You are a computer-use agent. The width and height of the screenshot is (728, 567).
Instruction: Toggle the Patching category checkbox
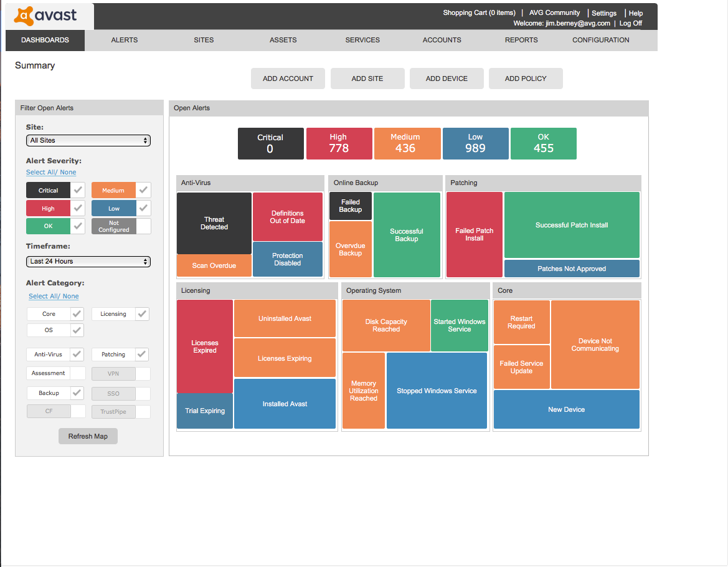click(x=142, y=355)
